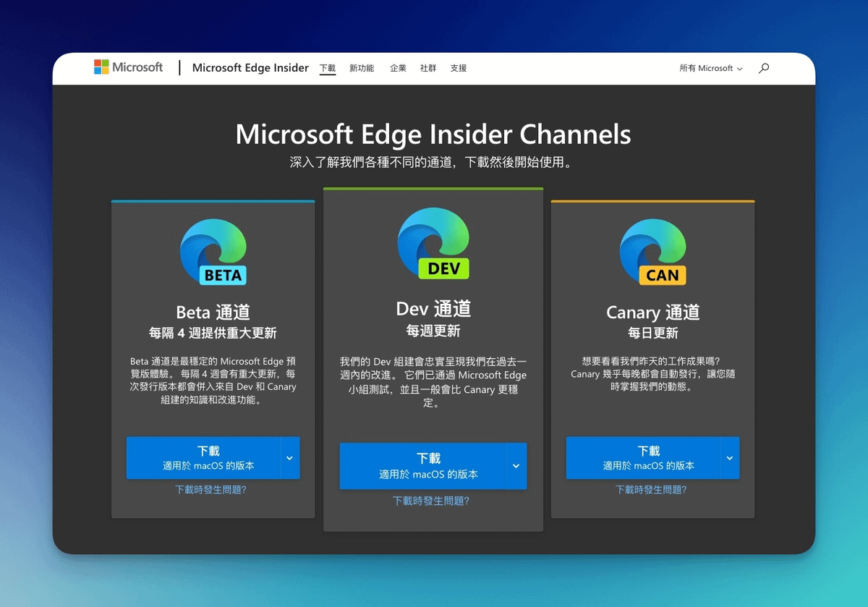Click 下載時發生問題 link under Beta

point(210,490)
